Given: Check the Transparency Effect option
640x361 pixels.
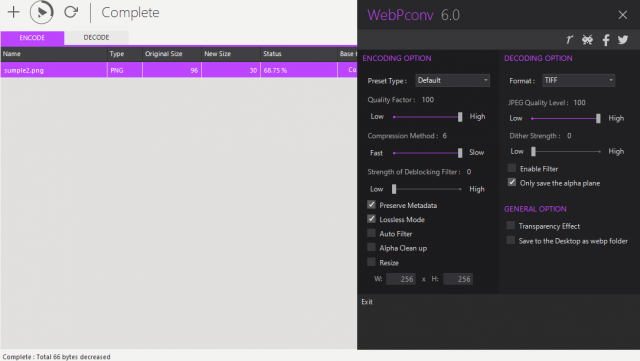Looking at the screenshot, I should pyautogui.click(x=511, y=225).
